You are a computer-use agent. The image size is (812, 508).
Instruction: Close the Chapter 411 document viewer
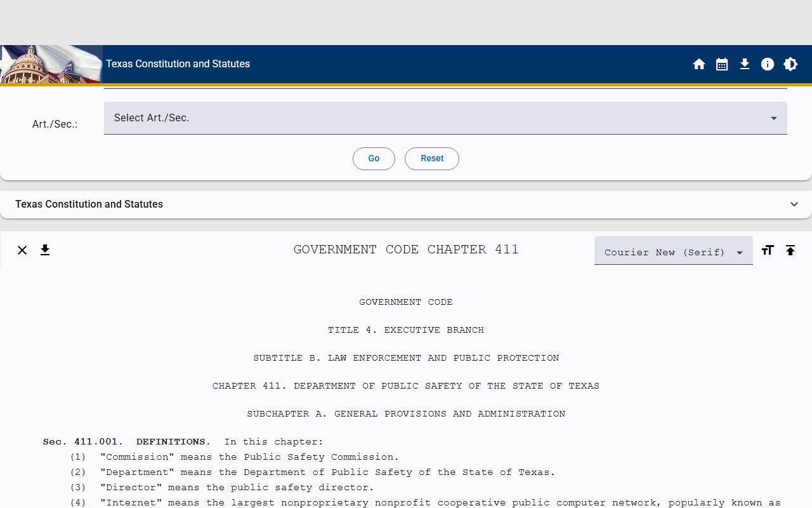pyautogui.click(x=22, y=250)
